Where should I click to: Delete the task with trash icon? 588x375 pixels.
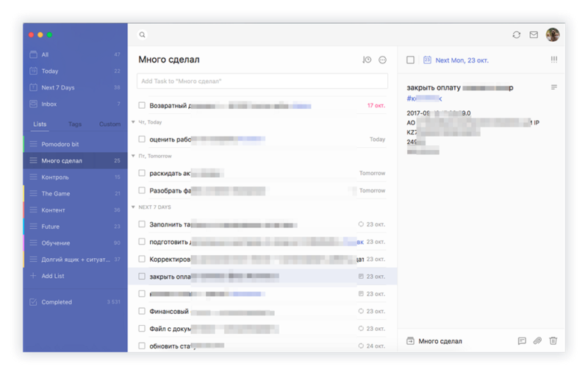tap(553, 341)
